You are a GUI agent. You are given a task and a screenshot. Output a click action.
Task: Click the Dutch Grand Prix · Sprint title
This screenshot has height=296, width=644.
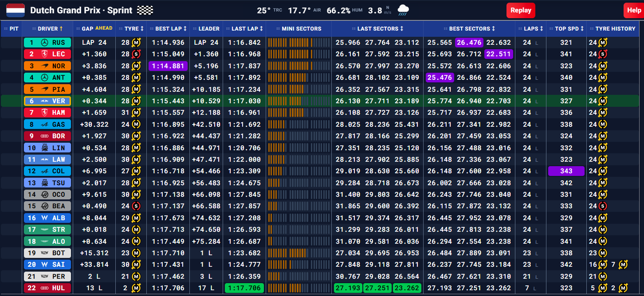[81, 10]
